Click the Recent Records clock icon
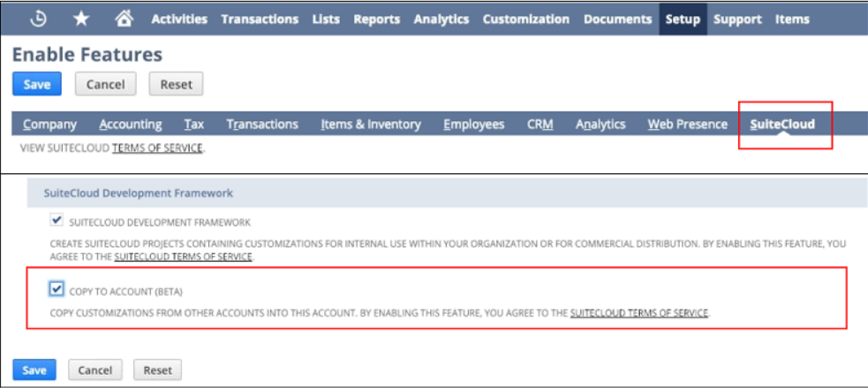The width and height of the screenshot is (868, 388). click(x=38, y=19)
